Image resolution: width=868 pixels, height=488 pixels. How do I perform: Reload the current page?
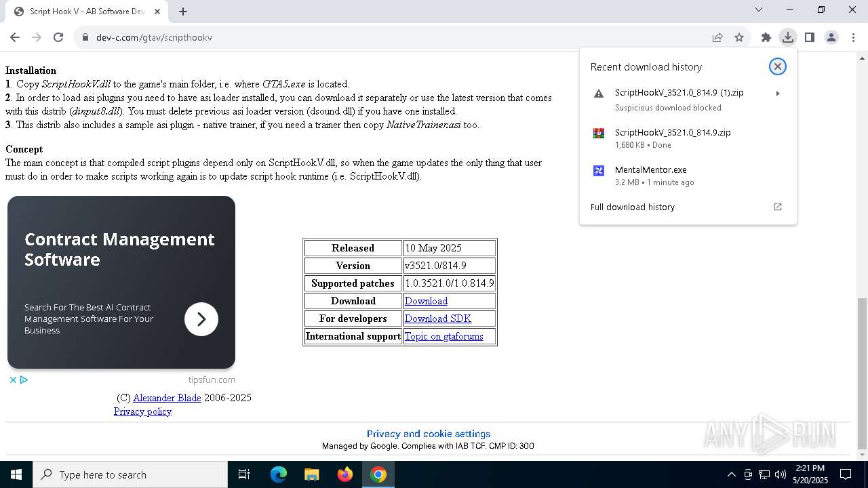(58, 37)
